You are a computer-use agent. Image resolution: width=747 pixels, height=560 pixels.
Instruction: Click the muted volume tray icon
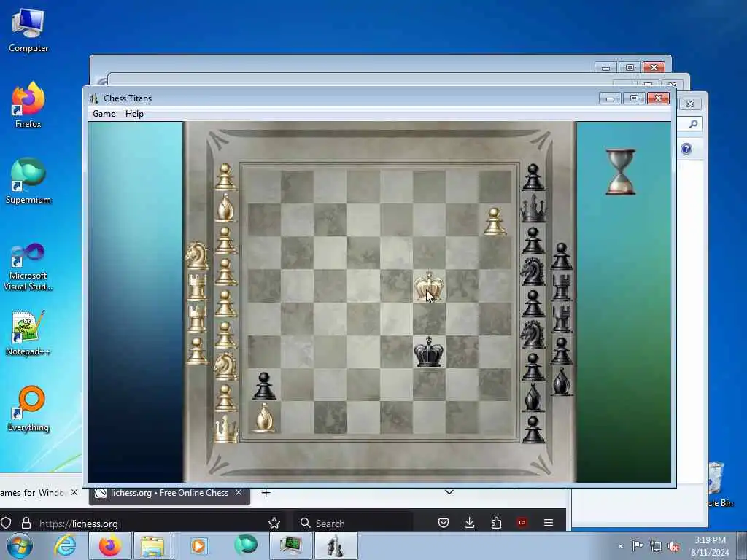[673, 546]
